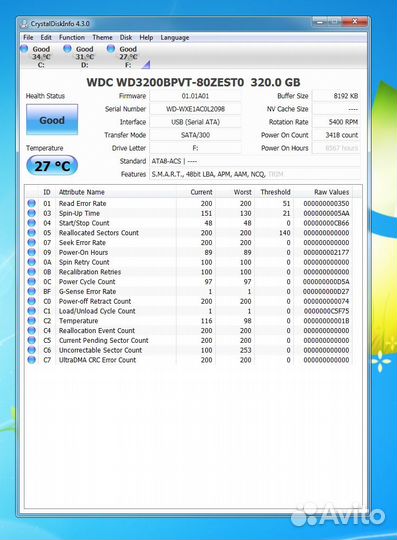Click the Features list field

click(255, 174)
